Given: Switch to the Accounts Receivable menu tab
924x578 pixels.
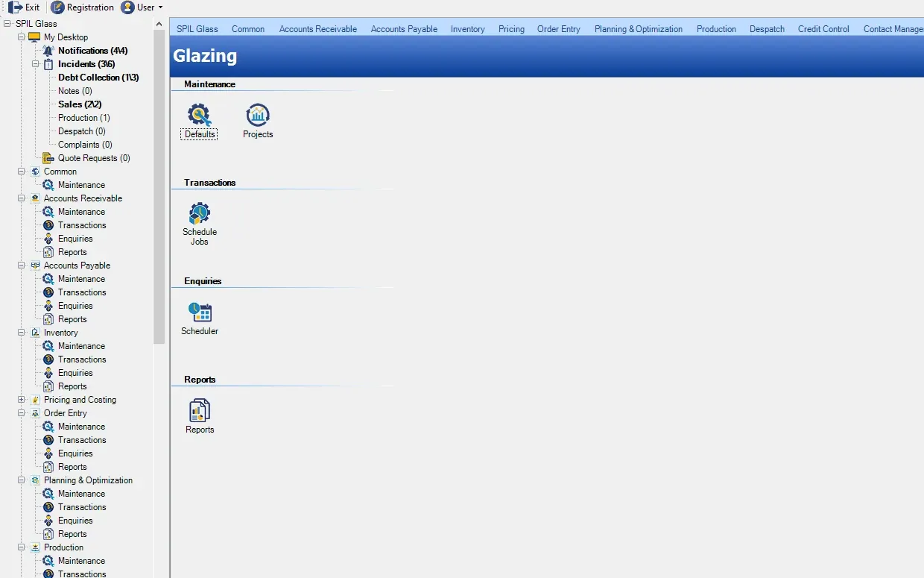Looking at the screenshot, I should point(318,29).
